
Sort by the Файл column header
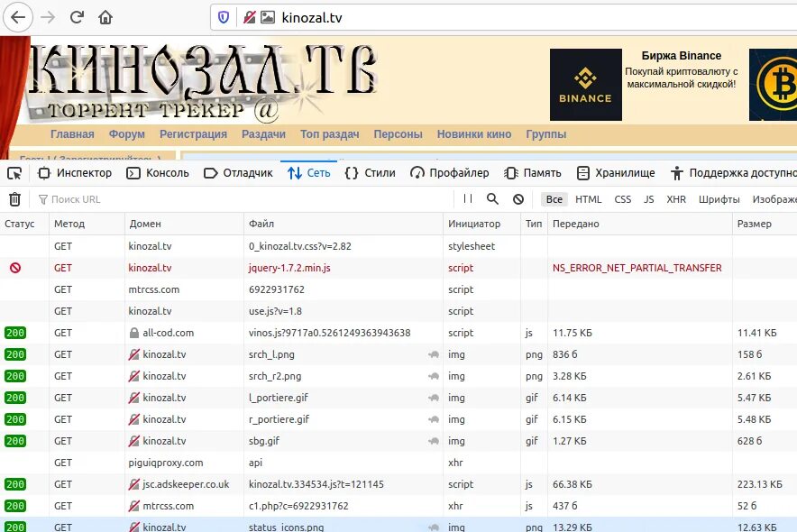(x=344, y=224)
